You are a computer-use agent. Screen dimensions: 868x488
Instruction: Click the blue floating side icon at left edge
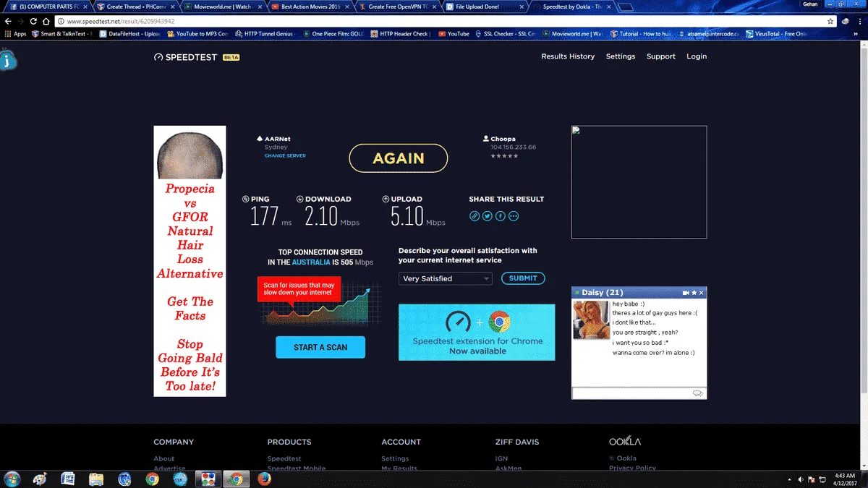9,59
